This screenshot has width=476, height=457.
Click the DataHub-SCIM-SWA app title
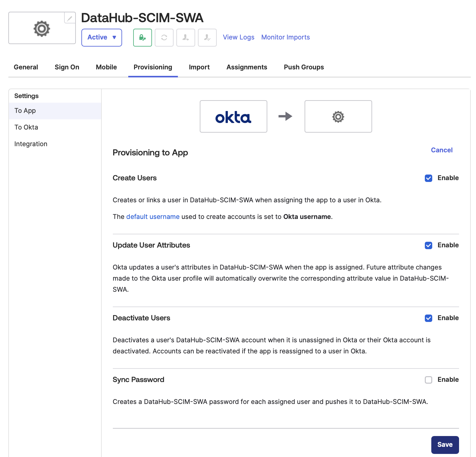142,18
